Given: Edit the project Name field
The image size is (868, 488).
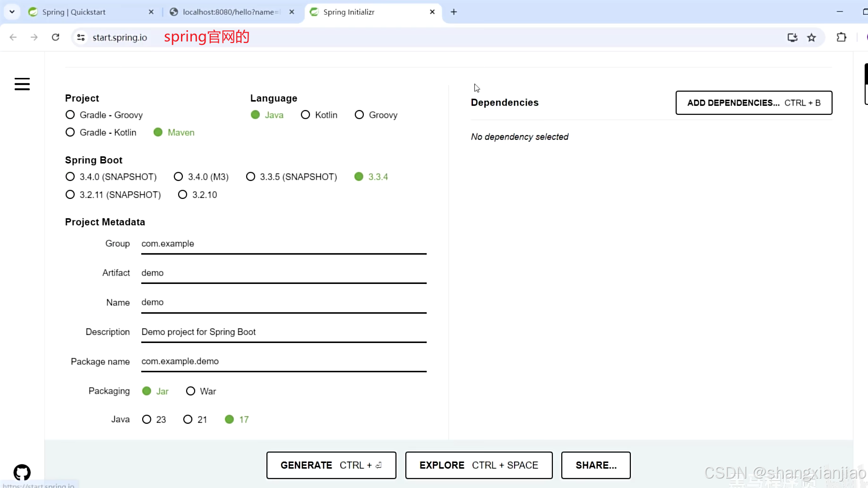Looking at the screenshot, I should (284, 303).
